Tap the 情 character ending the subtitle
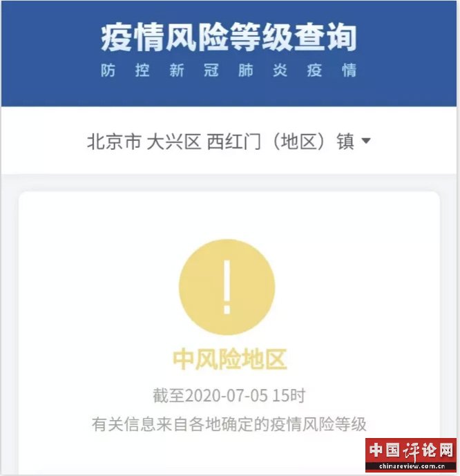Viewport: 460px width, 476px height. point(349,70)
